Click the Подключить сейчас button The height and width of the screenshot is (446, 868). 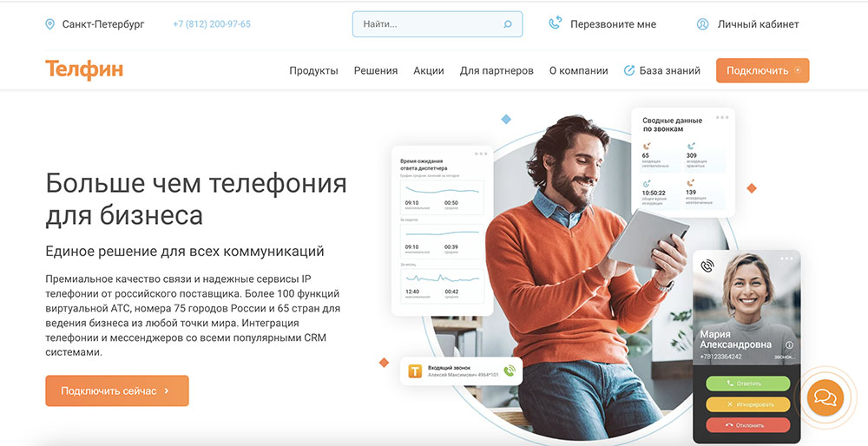pos(117,390)
